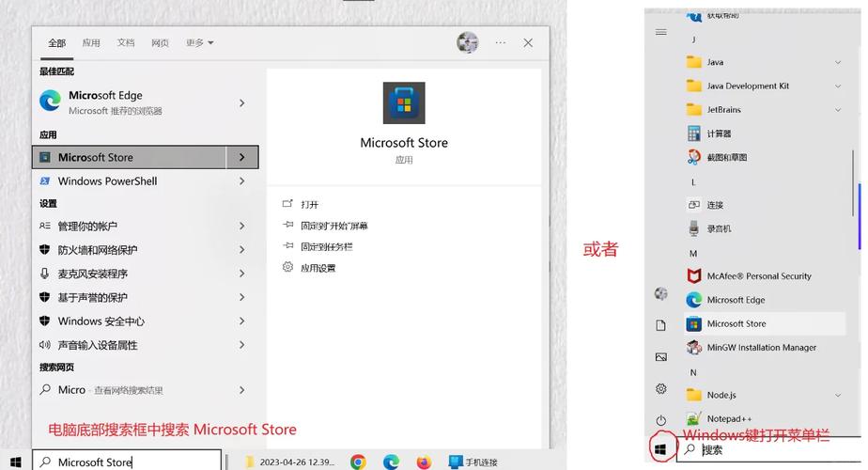Open Start menu hamburger expand button
The image size is (868, 470).
pyautogui.click(x=661, y=32)
